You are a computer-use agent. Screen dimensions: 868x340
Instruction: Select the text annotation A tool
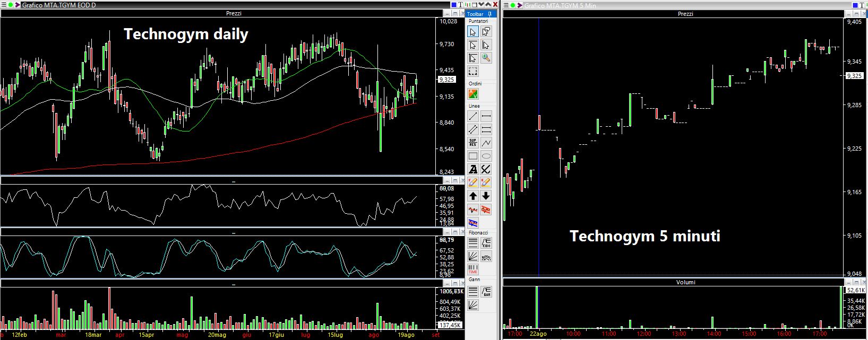coord(473,169)
